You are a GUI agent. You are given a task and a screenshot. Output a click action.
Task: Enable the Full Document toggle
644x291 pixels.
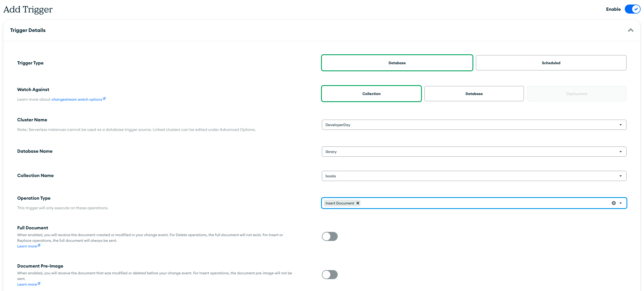click(x=329, y=236)
